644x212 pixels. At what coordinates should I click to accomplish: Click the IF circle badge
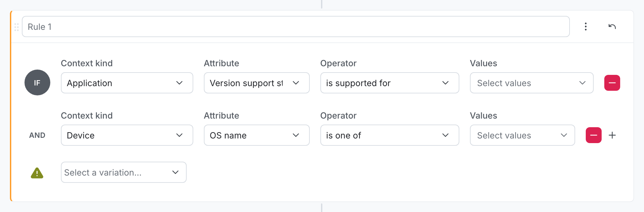click(37, 82)
